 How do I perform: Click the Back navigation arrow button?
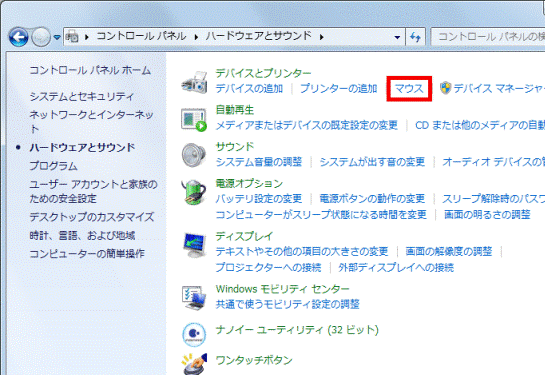(x=19, y=37)
